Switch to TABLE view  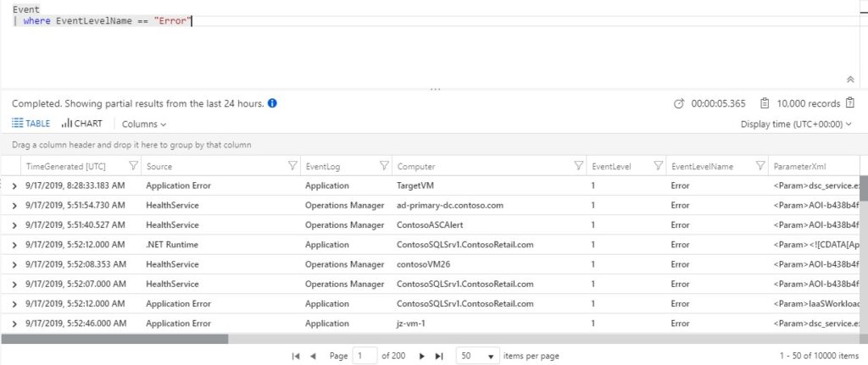point(31,124)
